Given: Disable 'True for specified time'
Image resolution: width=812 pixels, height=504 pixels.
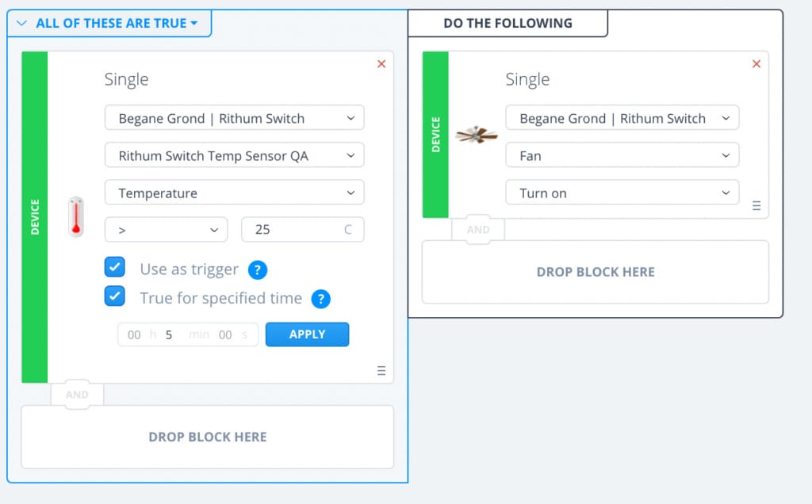Looking at the screenshot, I should [115, 296].
